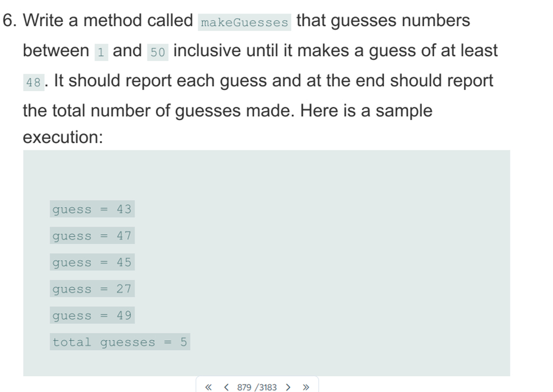Select the output line guess = 27
Screen dimensions: 553x392
pos(92,289)
